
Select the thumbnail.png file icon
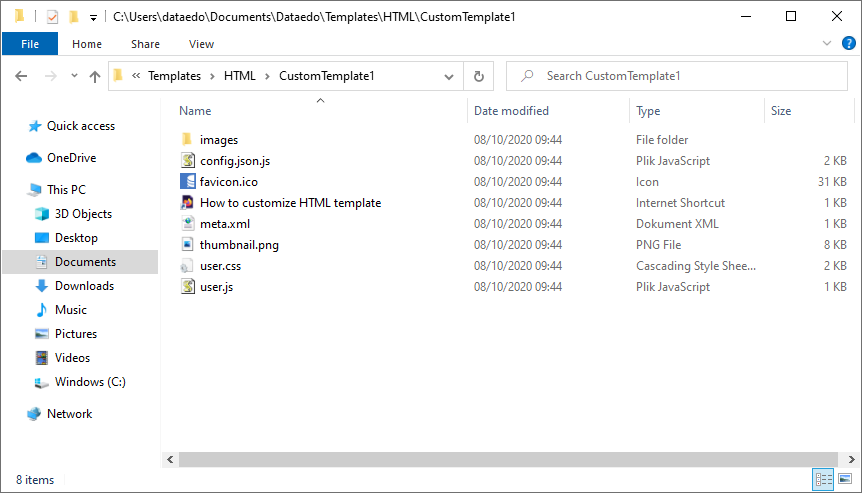[x=187, y=244]
